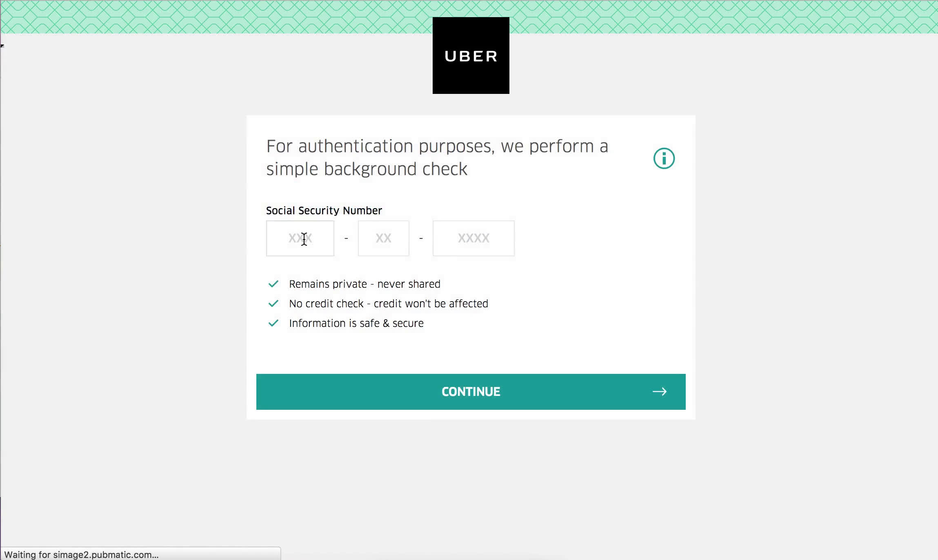This screenshot has height=560, width=938.
Task: Click the CONTINUE button
Action: coord(471,391)
